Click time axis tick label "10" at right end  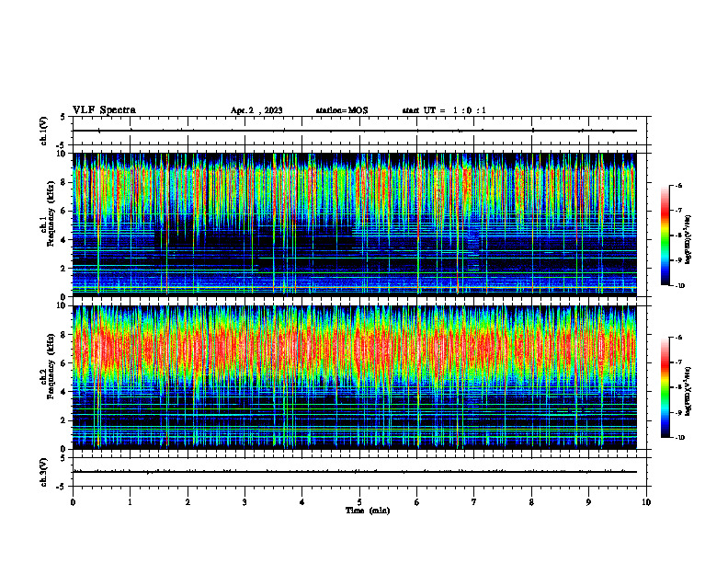tap(646, 502)
